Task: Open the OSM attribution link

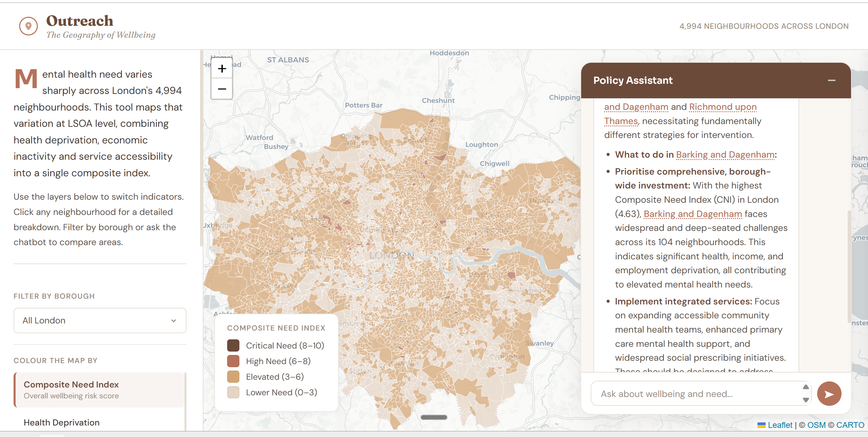Action: (816, 425)
